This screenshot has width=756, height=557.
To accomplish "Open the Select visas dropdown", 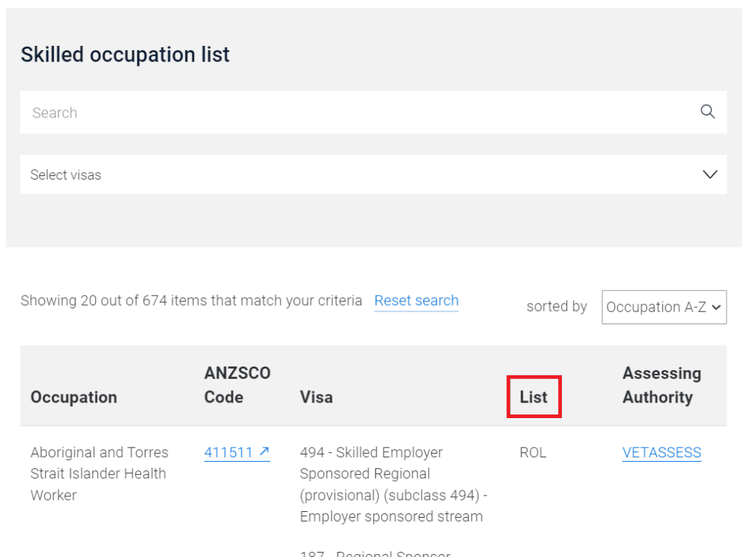I will pos(373,174).
